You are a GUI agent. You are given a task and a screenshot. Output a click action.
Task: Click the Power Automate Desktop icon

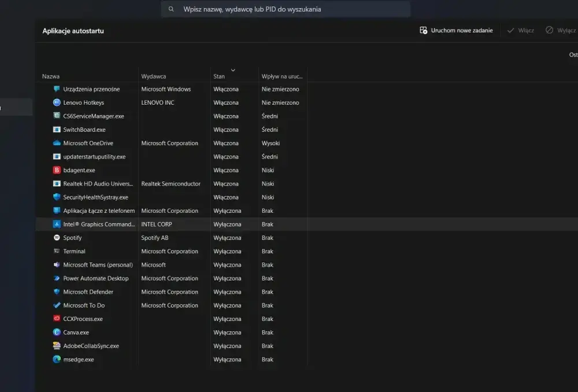[57, 278]
